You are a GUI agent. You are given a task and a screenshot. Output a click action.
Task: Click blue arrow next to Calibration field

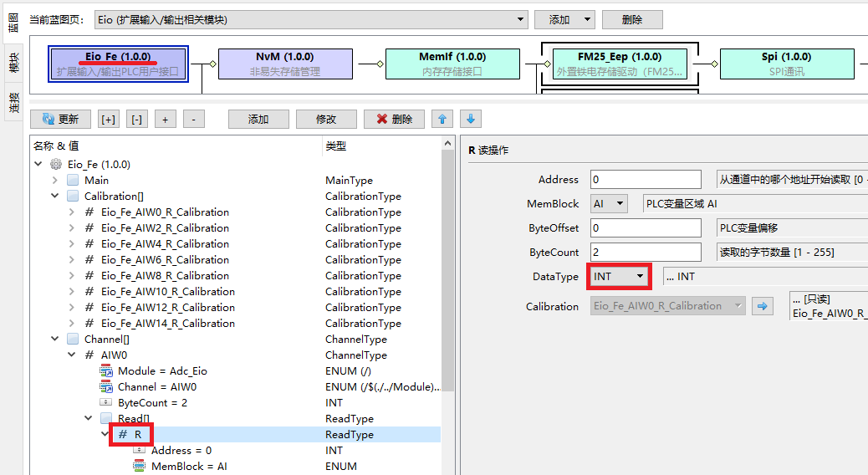coord(761,306)
